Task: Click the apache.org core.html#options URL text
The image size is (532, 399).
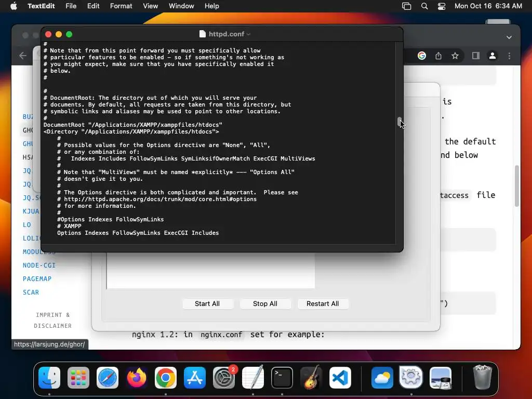Action: click(160, 199)
